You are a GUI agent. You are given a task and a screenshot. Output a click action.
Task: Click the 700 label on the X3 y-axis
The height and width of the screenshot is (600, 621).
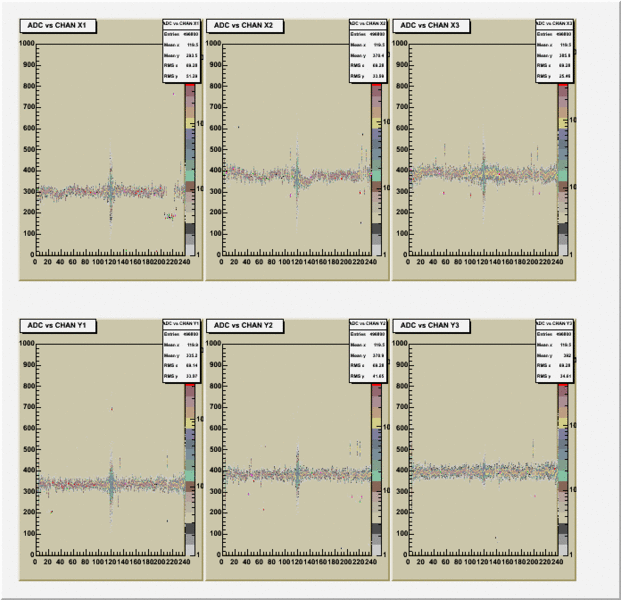pos(402,107)
